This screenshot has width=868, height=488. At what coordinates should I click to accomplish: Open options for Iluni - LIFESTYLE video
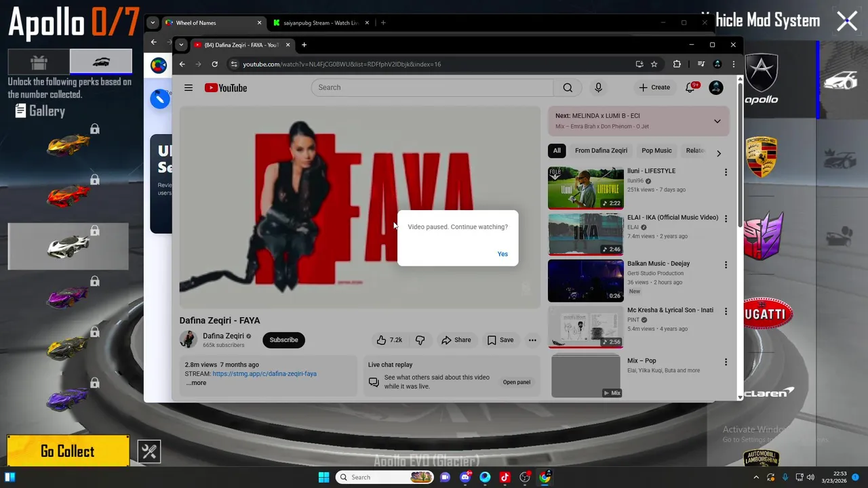pos(726,172)
